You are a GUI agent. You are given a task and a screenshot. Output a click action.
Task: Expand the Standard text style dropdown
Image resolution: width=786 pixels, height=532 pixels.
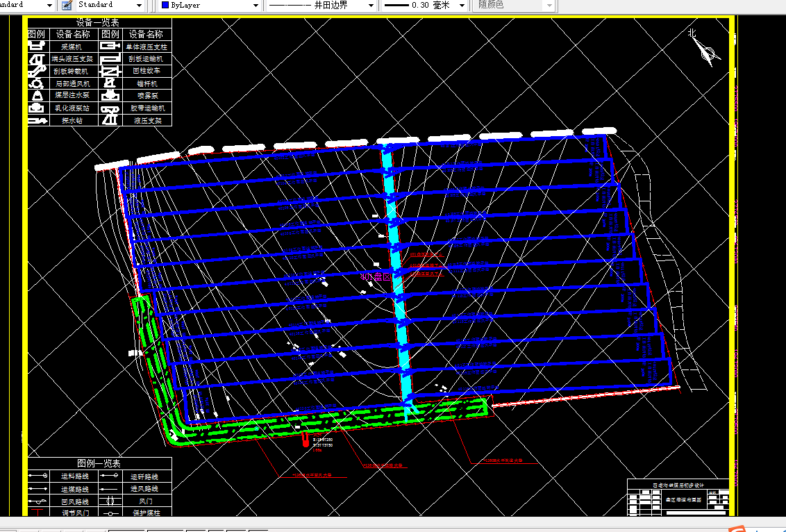140,5
